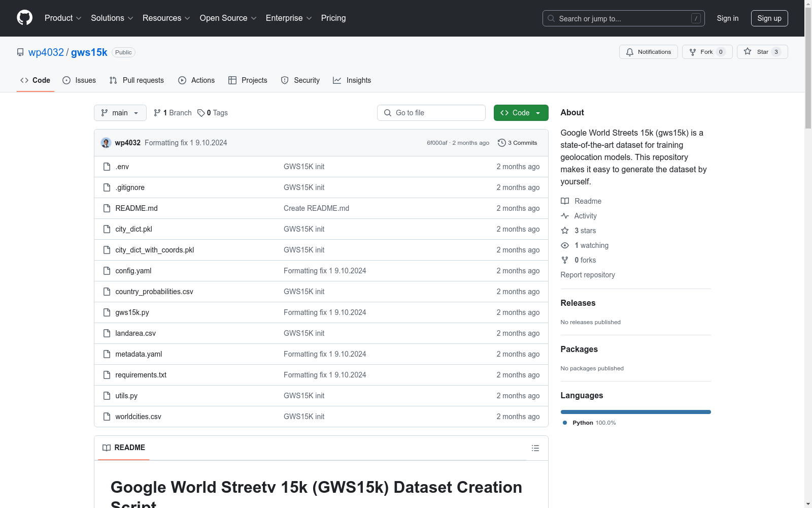Click file icon for .env
Viewport: 812px width, 508px height.
point(107,167)
